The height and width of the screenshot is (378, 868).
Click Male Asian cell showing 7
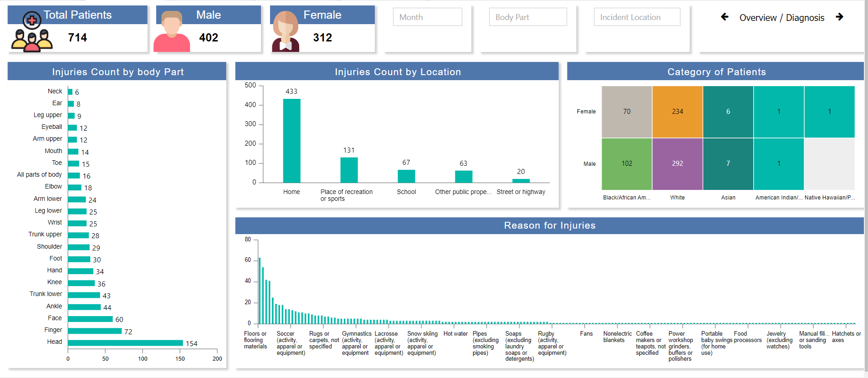point(728,164)
